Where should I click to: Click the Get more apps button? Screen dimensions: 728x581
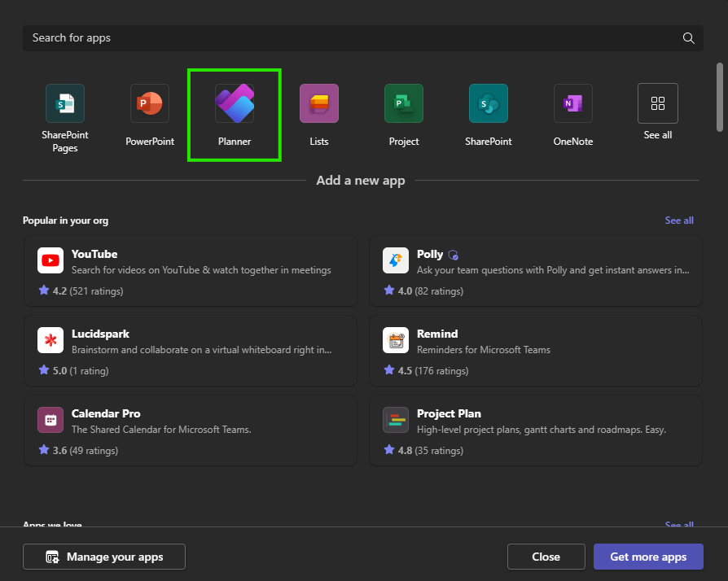pyautogui.click(x=648, y=557)
